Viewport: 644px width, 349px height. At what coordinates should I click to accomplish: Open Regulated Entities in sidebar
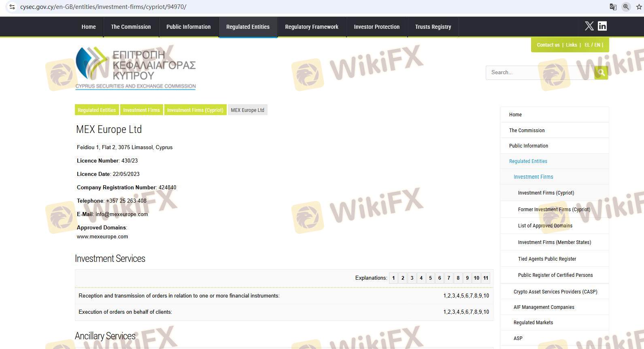[x=555, y=161]
